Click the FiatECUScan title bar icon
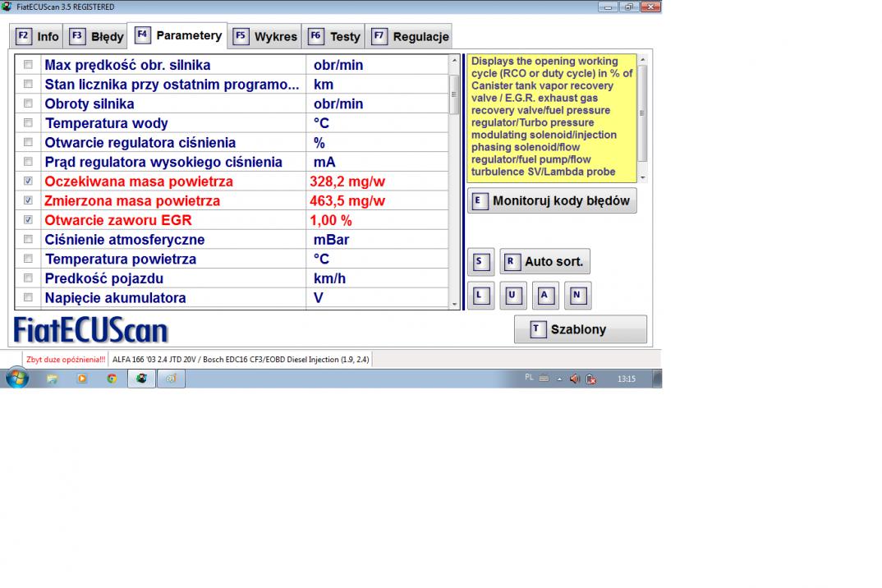This screenshot has height=588, width=882. [7, 7]
